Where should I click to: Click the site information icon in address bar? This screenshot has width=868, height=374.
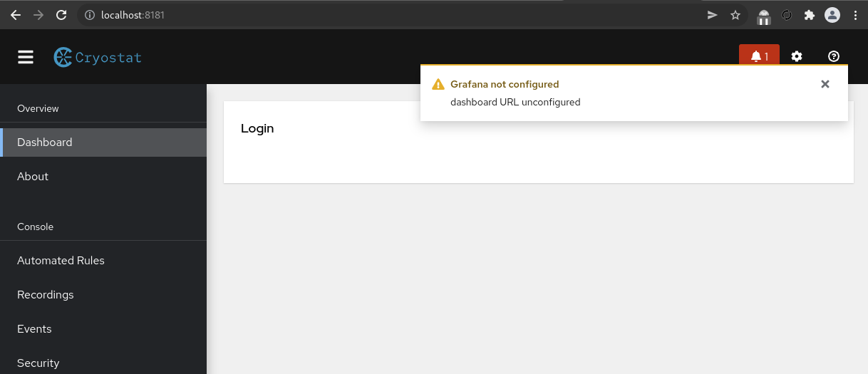[x=90, y=15]
